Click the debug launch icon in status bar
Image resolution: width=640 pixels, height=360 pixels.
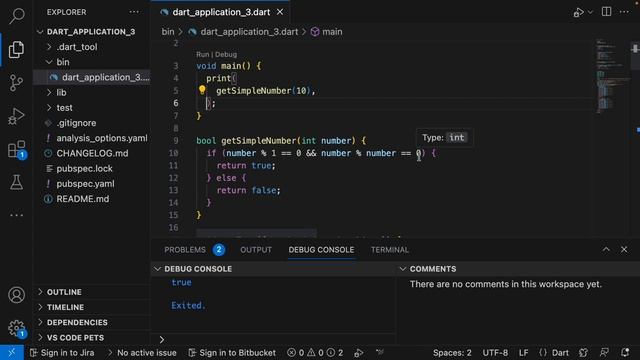pyautogui.click(x=359, y=353)
